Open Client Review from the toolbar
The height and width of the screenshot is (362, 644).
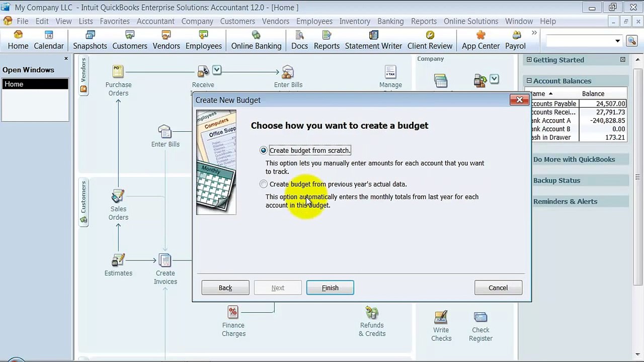(x=430, y=40)
